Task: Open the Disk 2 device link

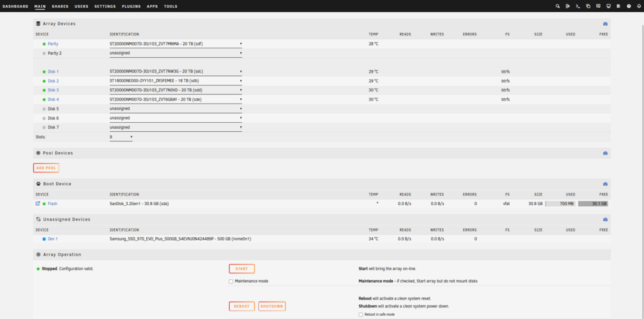Action: pos(53,81)
